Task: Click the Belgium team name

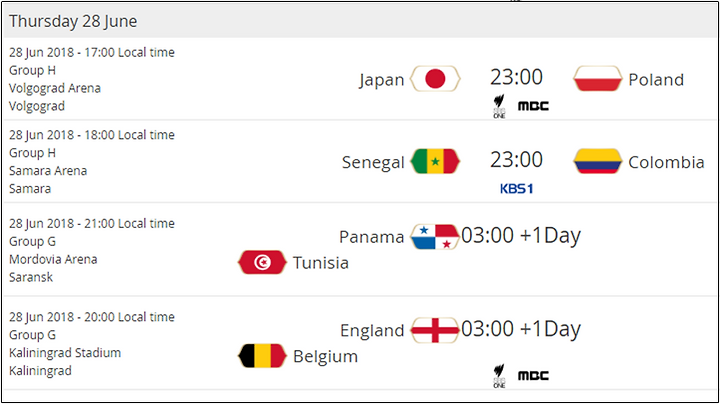Action: [x=326, y=356]
